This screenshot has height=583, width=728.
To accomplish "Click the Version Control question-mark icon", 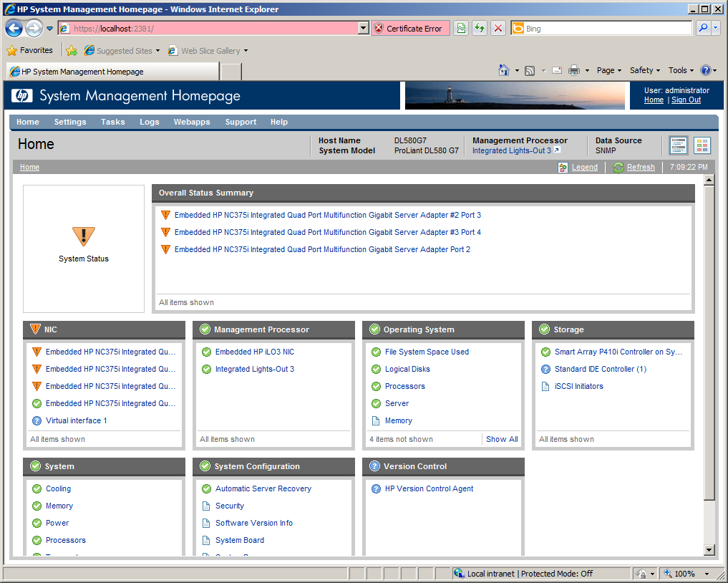I will coord(374,466).
